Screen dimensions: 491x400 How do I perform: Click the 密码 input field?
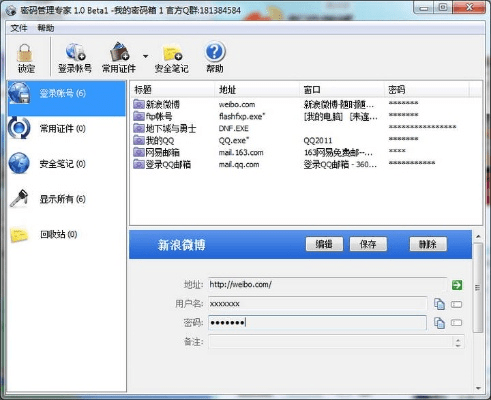318,323
